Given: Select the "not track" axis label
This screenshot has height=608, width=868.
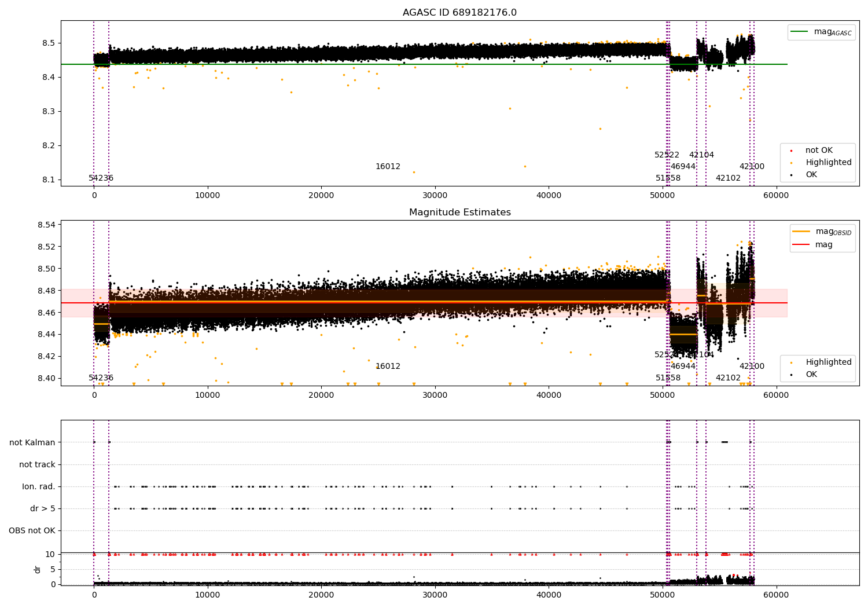Looking at the screenshot, I should click(37, 465).
